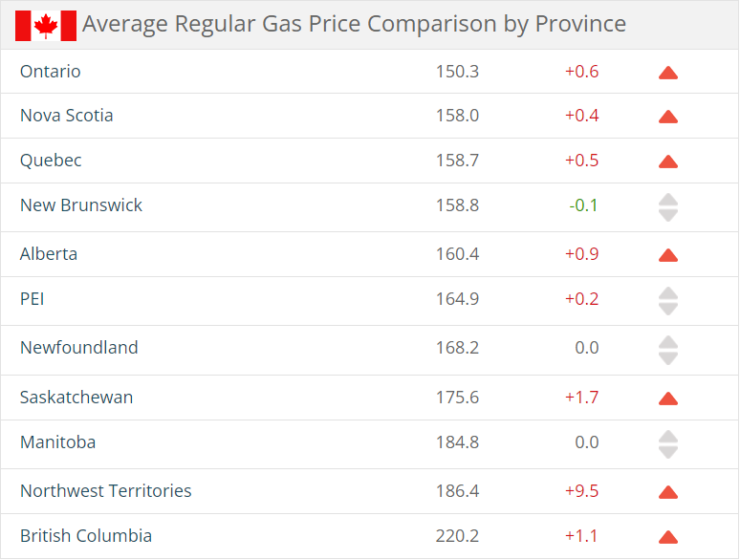Click Ontario's red up arrow icon
740x560 pixels.
668,73
